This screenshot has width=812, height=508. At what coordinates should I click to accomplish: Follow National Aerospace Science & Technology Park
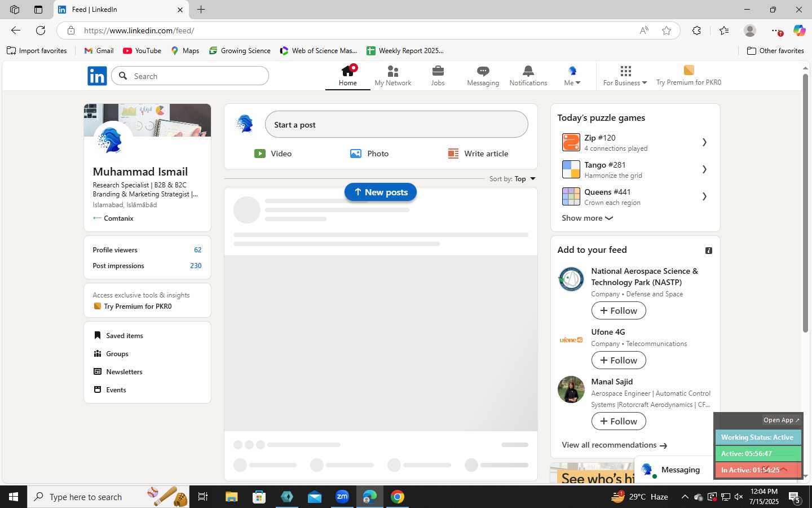pos(619,310)
